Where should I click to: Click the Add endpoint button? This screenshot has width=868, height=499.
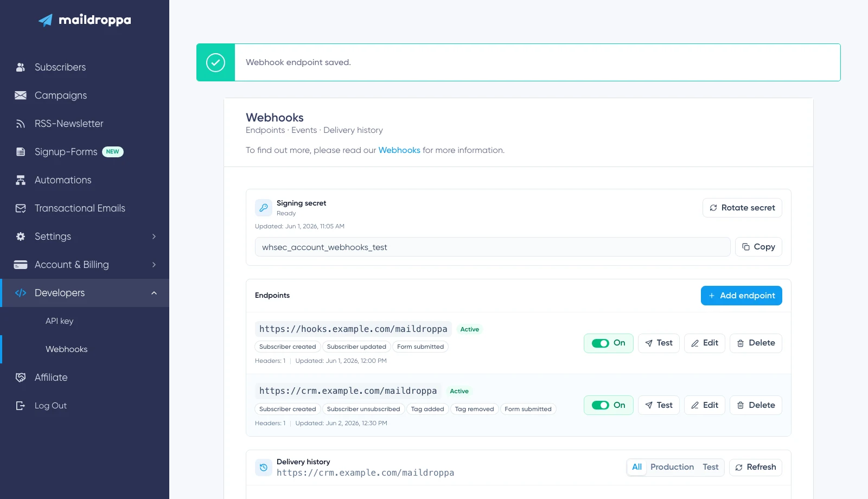pos(742,296)
